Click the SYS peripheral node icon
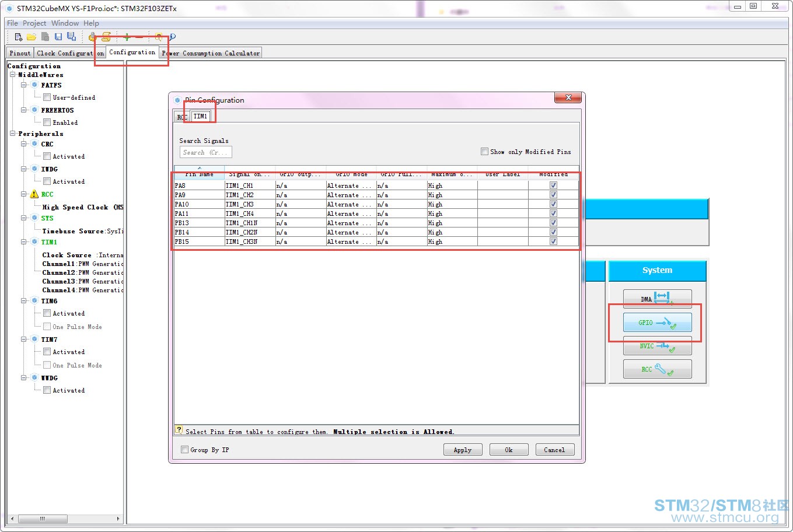The image size is (793, 532). point(34,218)
